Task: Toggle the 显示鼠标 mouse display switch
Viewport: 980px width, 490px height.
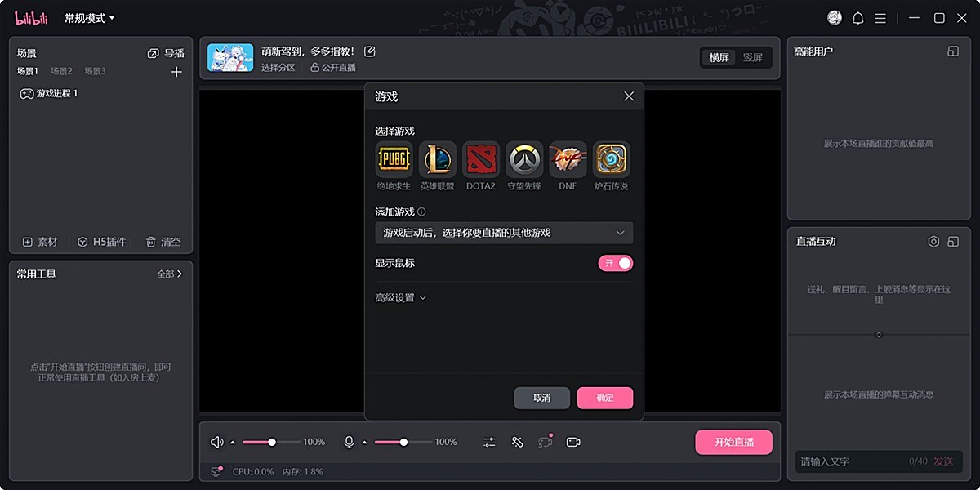Action: (x=616, y=263)
